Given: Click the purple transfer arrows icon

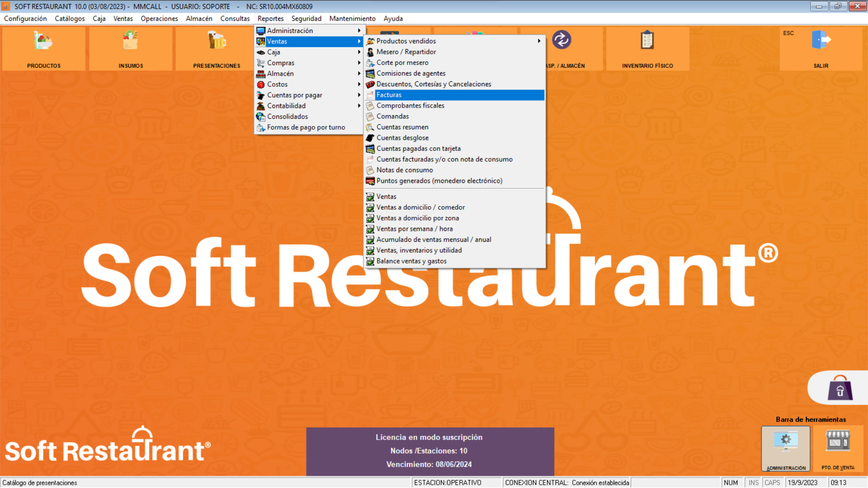Looking at the screenshot, I should (561, 40).
